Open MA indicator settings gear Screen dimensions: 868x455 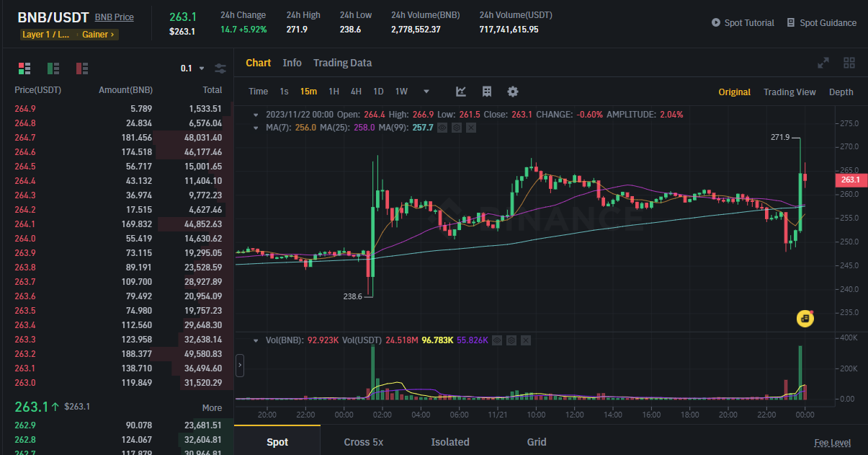[456, 128]
